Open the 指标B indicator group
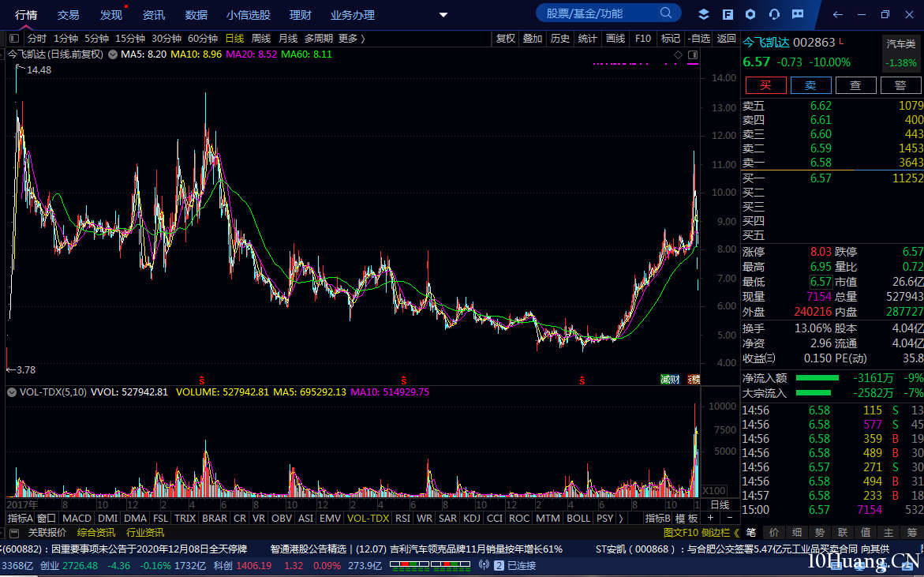The height and width of the screenshot is (577, 924). click(657, 518)
